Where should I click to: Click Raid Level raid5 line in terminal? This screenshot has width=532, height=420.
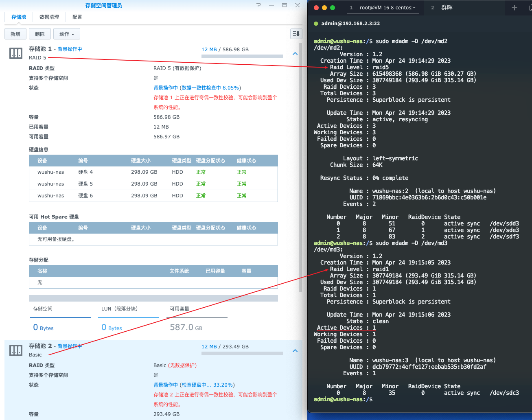click(x=359, y=67)
